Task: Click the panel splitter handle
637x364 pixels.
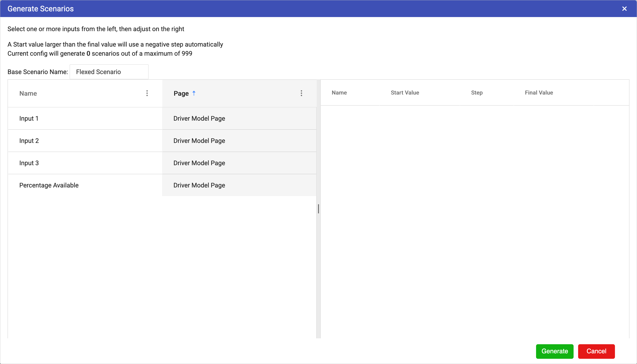Action: tap(318, 209)
